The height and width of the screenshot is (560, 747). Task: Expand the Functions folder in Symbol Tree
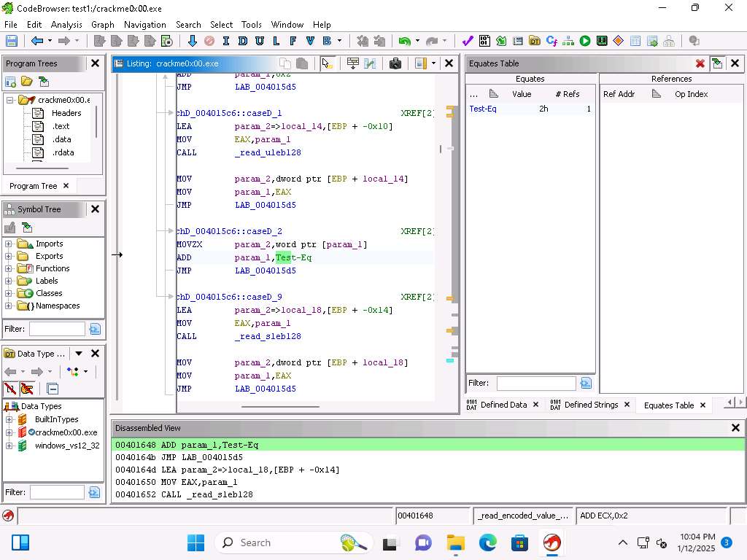tap(9, 268)
